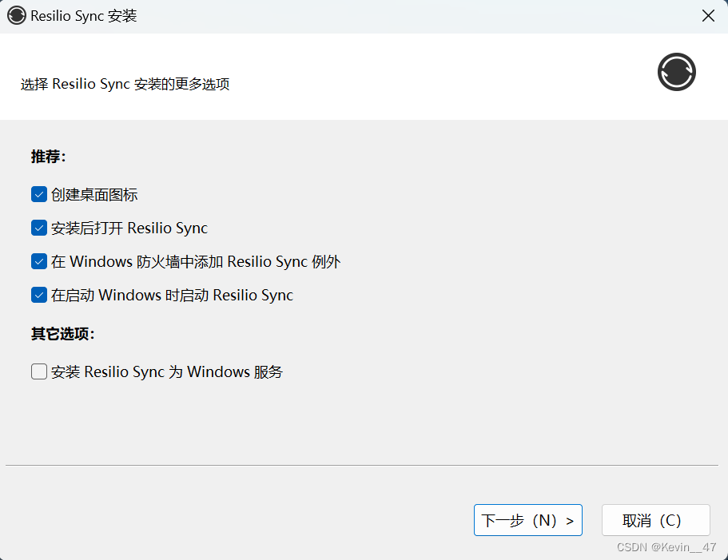Click the 安装后打开 Resilio Sync label text
728x560 pixels.
[x=129, y=228]
